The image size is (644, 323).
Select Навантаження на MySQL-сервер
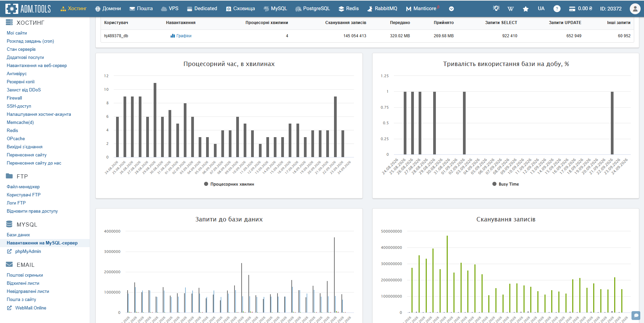[42, 243]
